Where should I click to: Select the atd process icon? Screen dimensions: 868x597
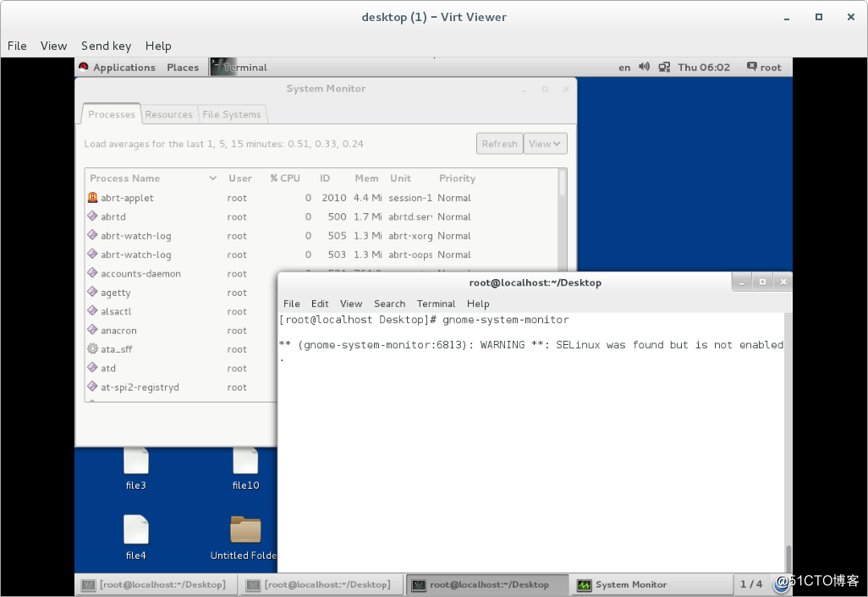point(93,367)
